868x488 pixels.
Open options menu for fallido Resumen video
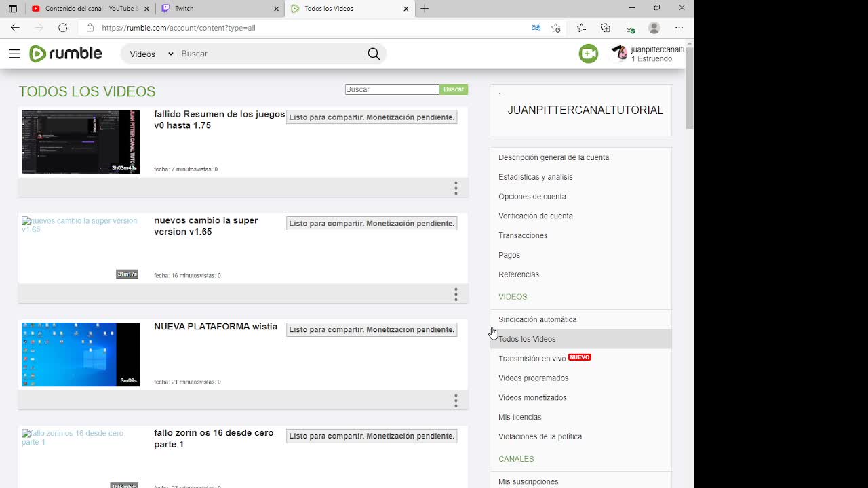coord(456,188)
